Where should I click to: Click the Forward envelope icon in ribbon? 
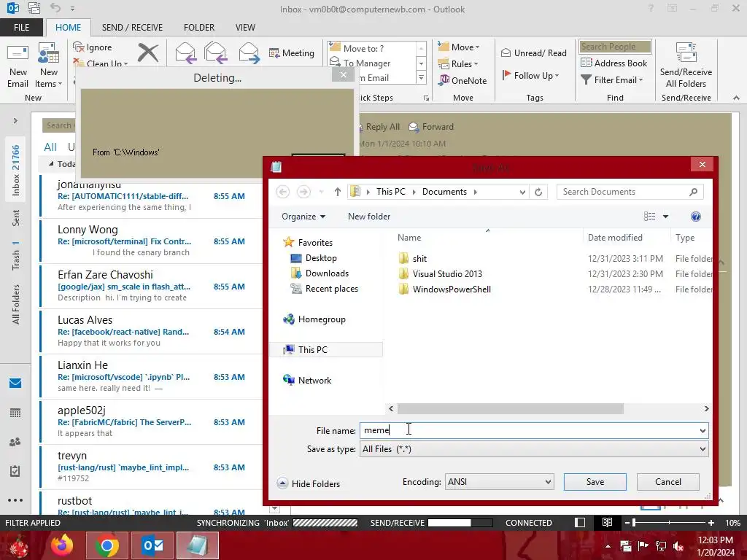click(249, 52)
